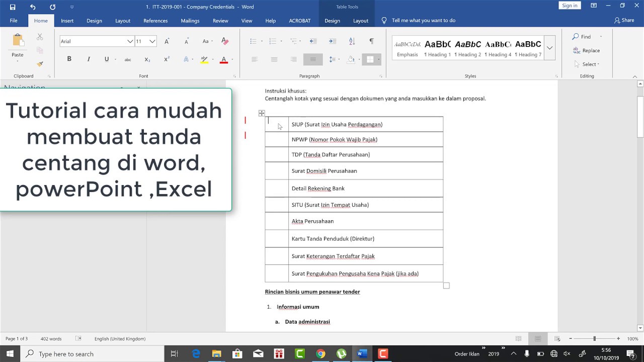The image size is (644, 362).
Task: Toggle Show/Hide paragraph marks
Action: coord(371,41)
